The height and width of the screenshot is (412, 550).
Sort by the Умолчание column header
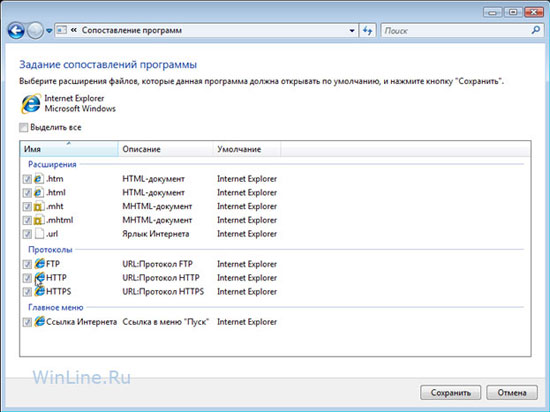tap(247, 149)
